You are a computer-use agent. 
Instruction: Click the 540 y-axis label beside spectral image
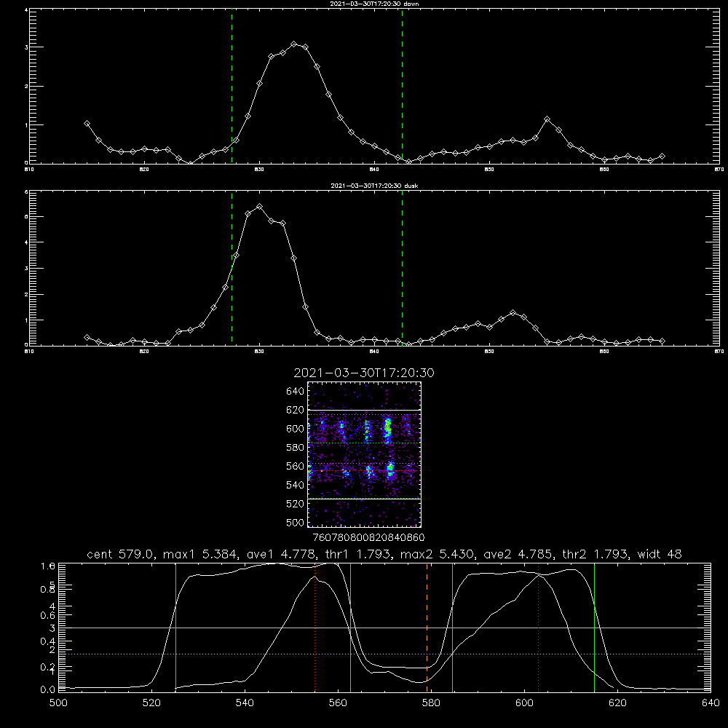point(295,485)
